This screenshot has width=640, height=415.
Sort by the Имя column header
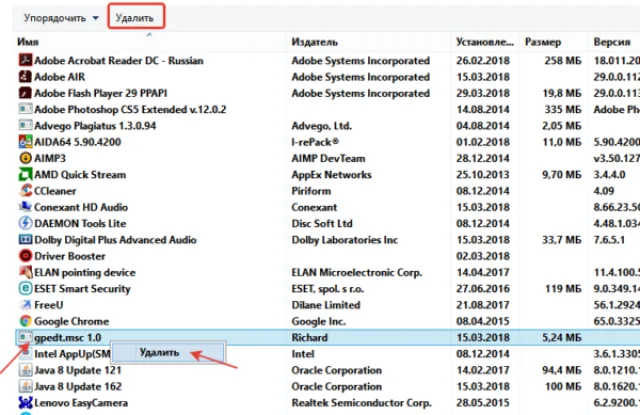tap(28, 42)
